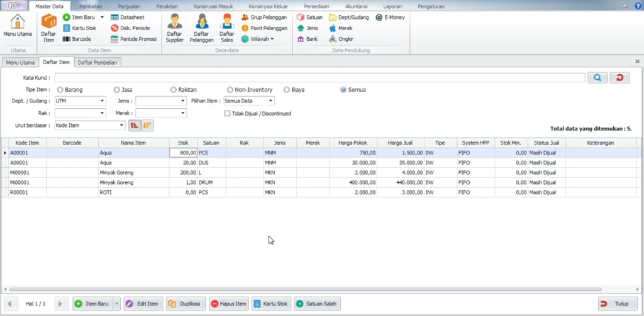Viewport: 644px width, 316px height.
Task: Open the Pilihan Item dropdown
Action: 270,101
